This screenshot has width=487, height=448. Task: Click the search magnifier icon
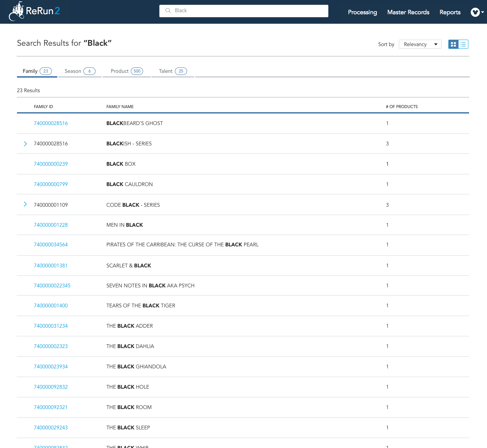(x=168, y=11)
